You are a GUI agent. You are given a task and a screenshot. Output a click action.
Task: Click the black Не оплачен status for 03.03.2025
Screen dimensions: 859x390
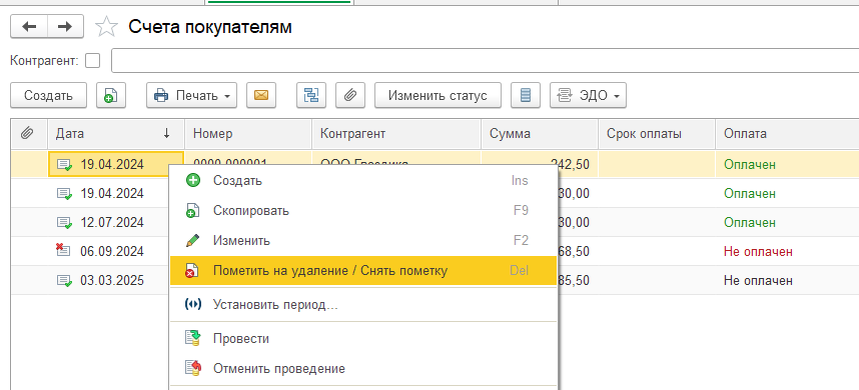[x=758, y=280]
